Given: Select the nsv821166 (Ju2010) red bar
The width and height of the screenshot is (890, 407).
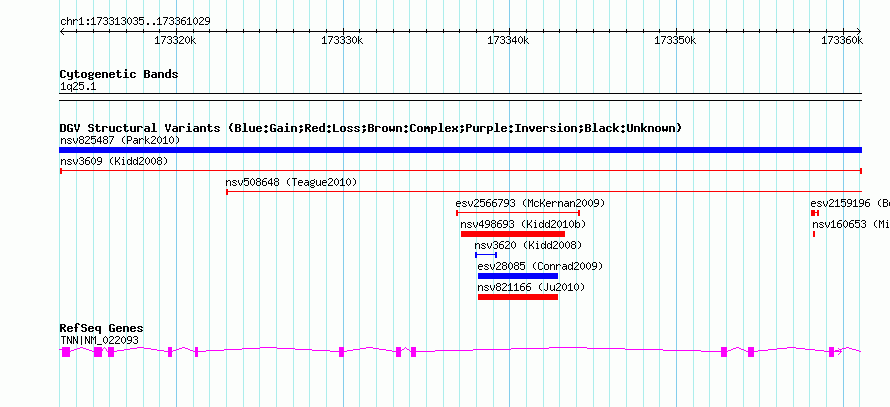Looking at the screenshot, I should point(518,297).
